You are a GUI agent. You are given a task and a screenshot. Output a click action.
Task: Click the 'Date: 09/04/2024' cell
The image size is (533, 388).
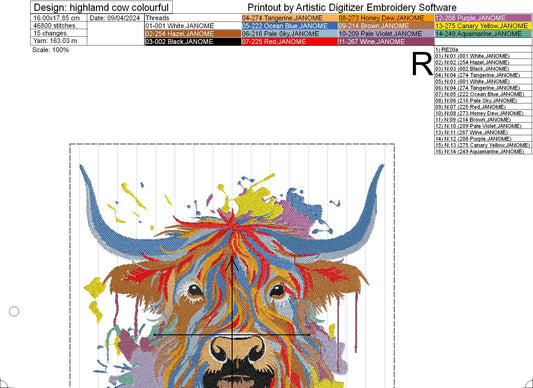click(116, 18)
